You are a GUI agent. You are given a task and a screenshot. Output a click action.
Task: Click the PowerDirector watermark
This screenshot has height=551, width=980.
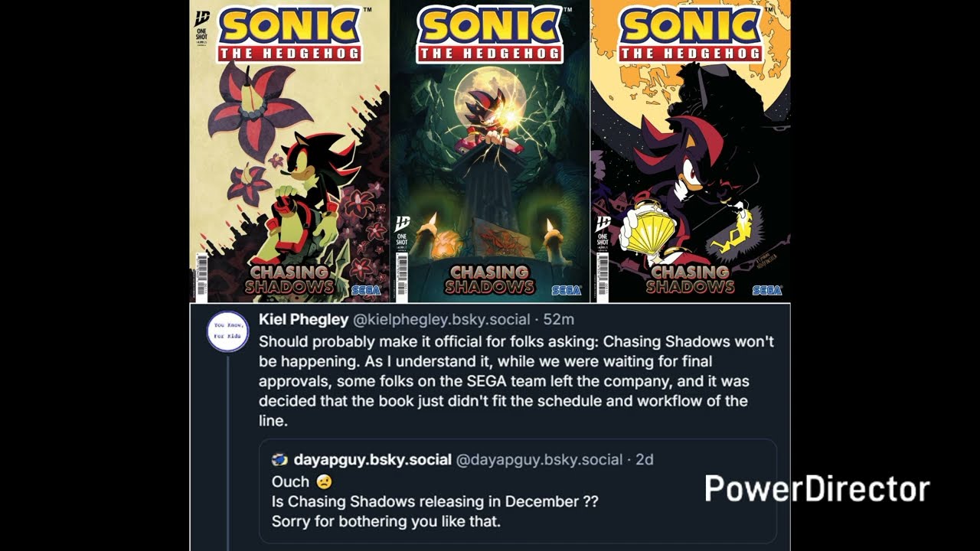817,489
